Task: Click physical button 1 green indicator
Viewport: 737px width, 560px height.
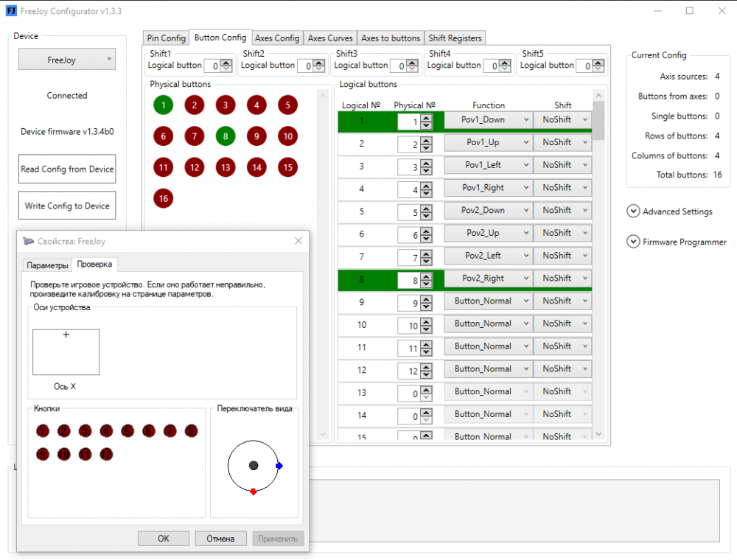Action: [163, 105]
